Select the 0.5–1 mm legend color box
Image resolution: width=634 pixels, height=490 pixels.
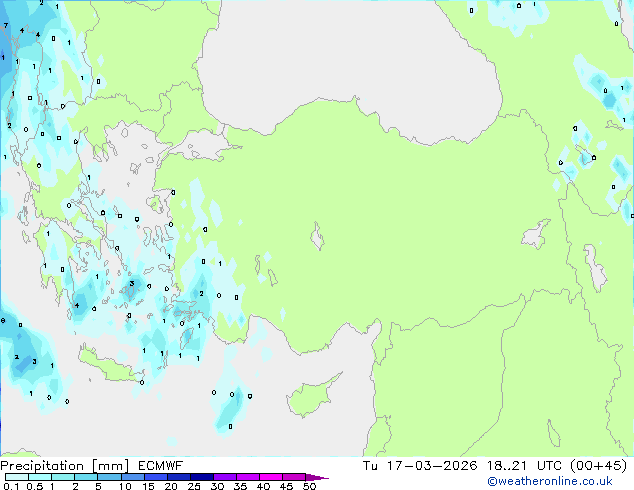tap(40, 477)
